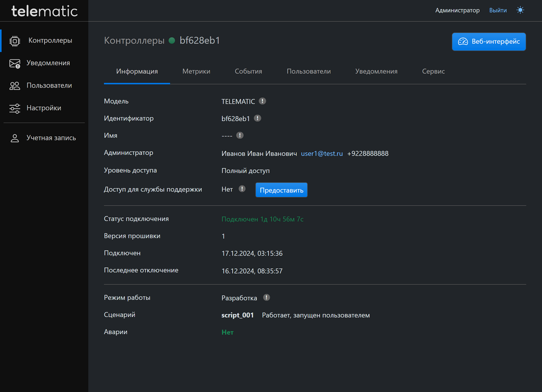Switch to the Метрики tab
The width and height of the screenshot is (542, 392).
pos(196,71)
